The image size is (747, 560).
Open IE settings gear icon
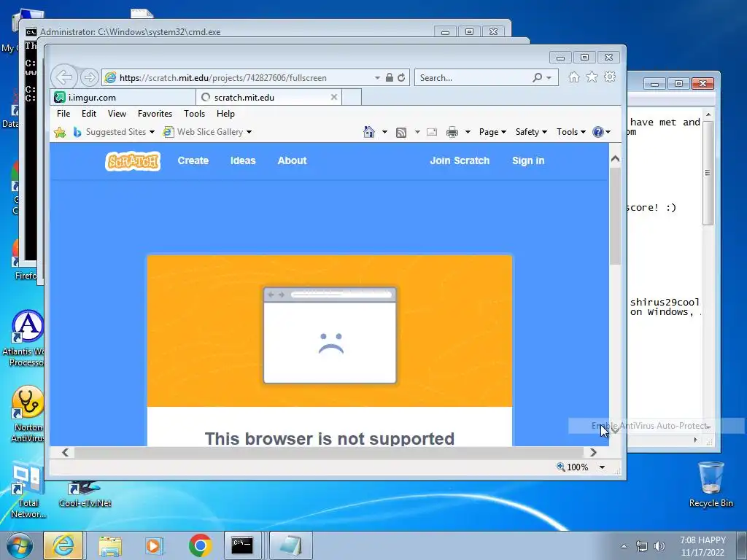click(610, 77)
